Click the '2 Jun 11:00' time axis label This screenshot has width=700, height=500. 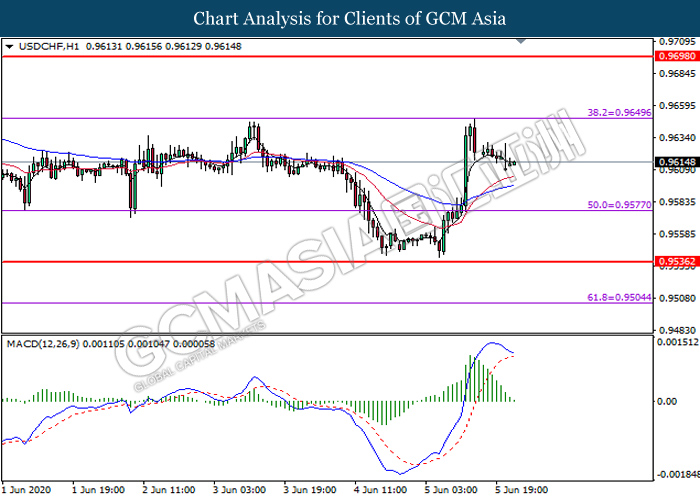coord(169,490)
